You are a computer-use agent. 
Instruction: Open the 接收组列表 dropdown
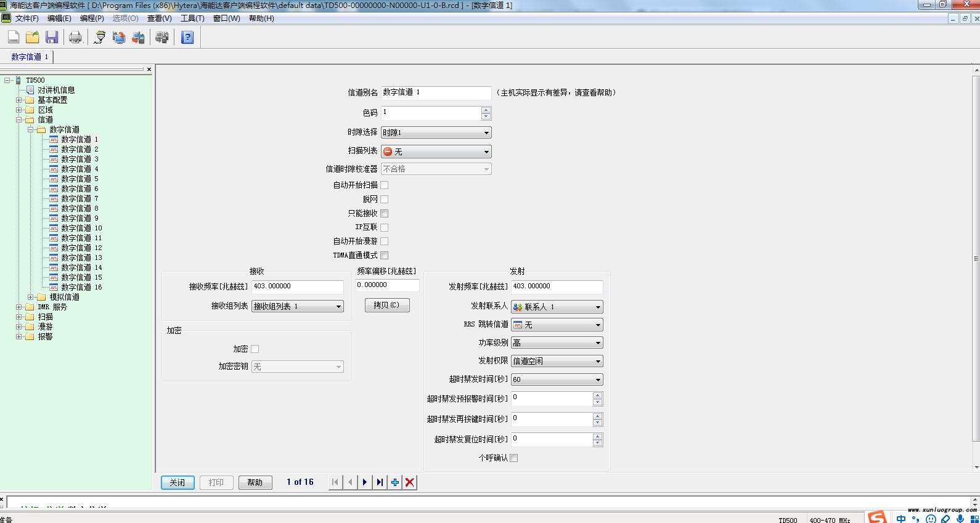click(x=298, y=306)
